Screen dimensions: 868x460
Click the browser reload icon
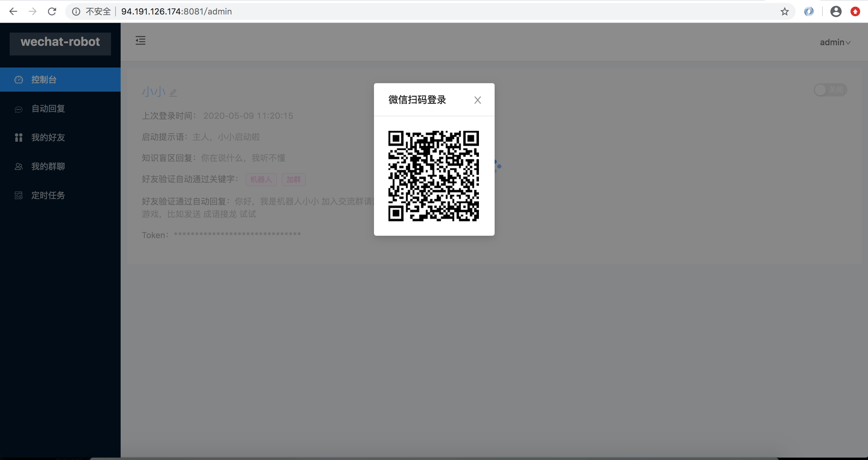click(52, 11)
